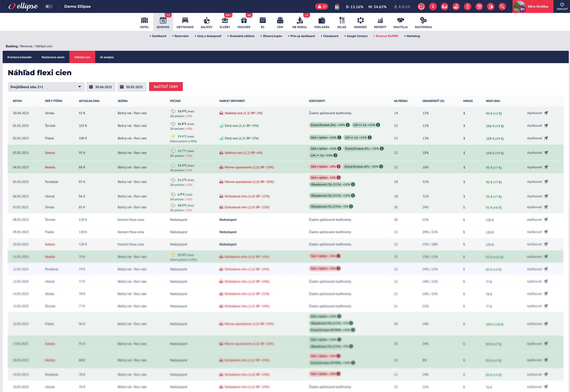Open the start date picker 30.04.2025

tap(101, 87)
